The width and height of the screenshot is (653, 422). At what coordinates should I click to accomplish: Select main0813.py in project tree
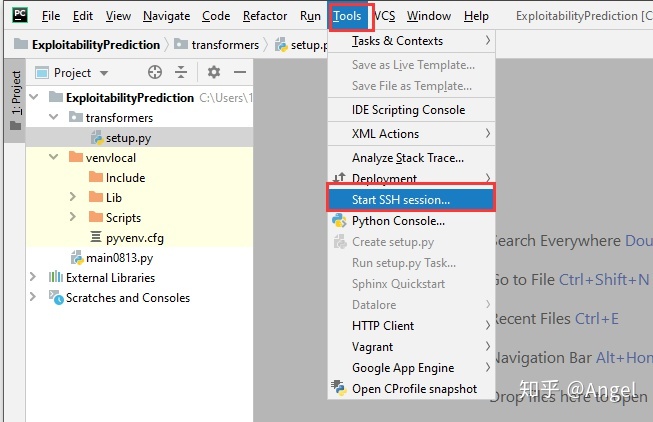[140, 257]
